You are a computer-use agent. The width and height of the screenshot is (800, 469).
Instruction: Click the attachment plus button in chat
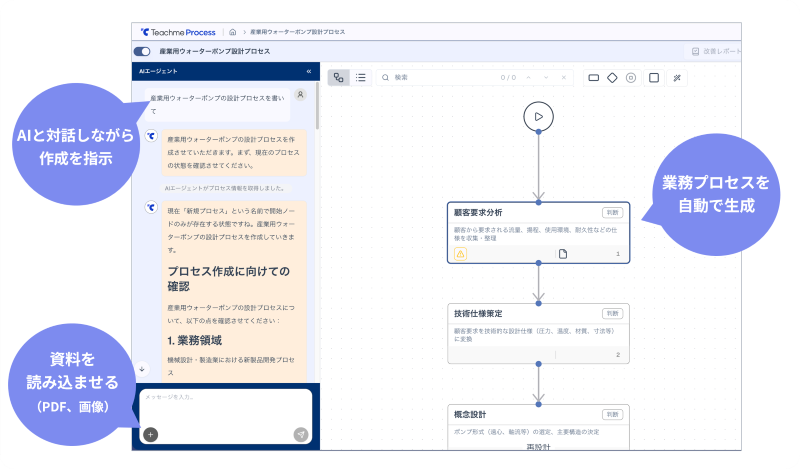150,434
